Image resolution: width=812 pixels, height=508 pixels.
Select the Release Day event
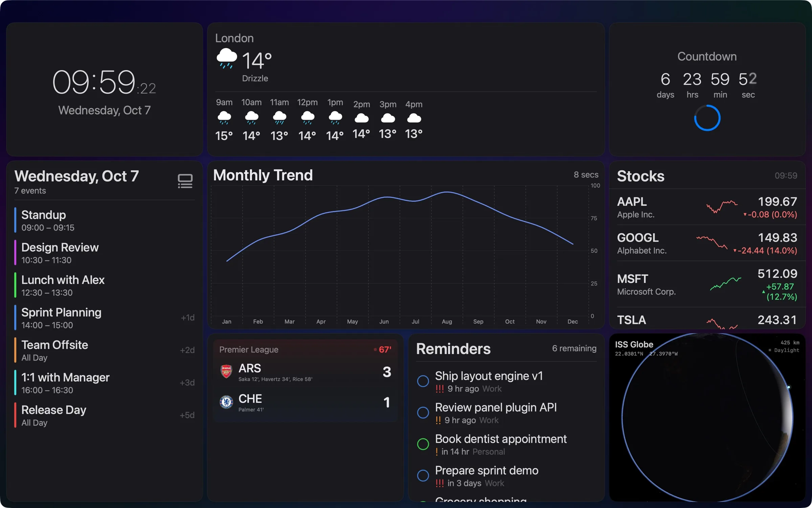[x=105, y=416]
